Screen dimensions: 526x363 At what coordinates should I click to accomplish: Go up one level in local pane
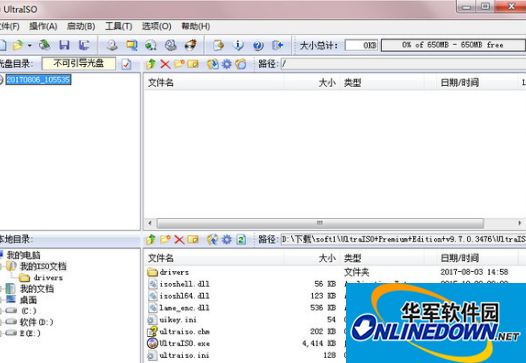151,239
